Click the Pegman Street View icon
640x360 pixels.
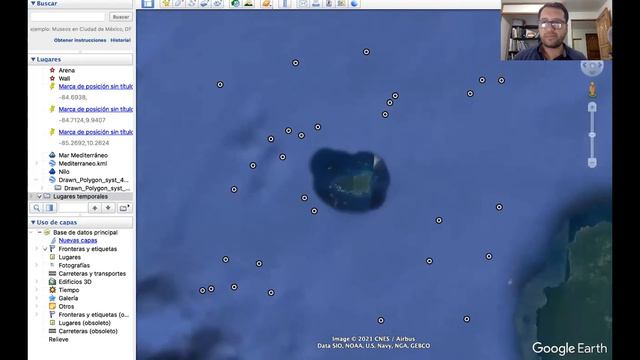click(592, 89)
